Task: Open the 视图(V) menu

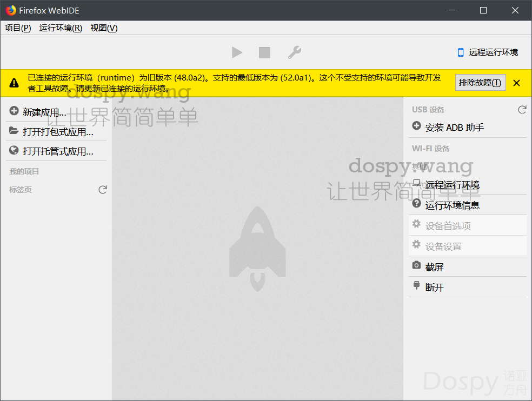Action: click(x=104, y=28)
